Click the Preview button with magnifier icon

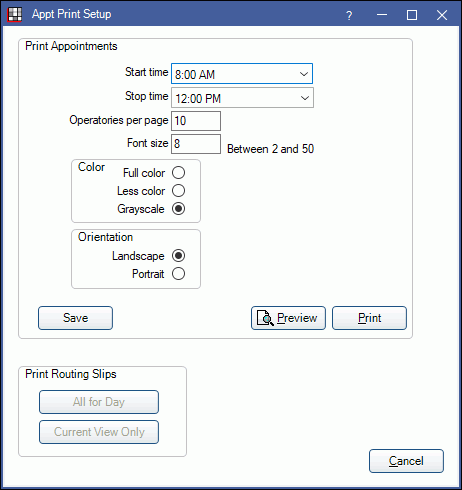[288, 318]
